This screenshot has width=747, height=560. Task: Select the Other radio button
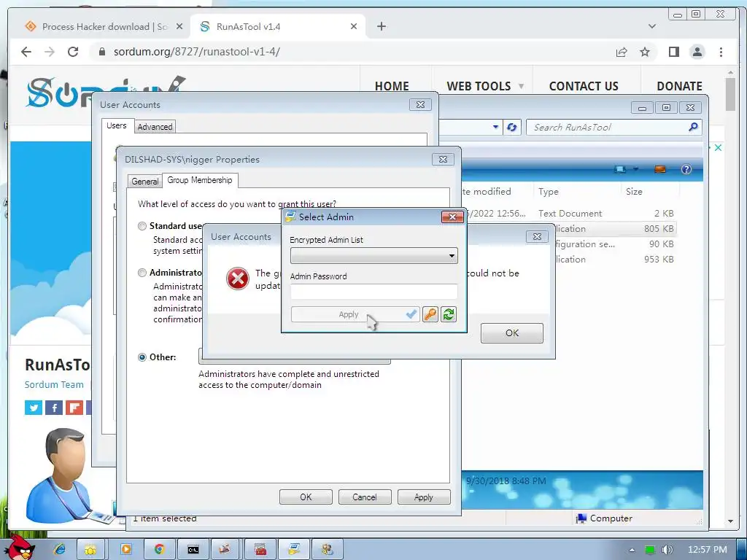[x=142, y=357]
